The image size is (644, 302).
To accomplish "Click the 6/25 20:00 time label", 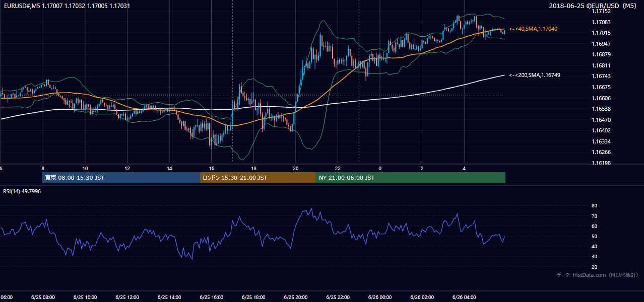I will tap(296, 297).
